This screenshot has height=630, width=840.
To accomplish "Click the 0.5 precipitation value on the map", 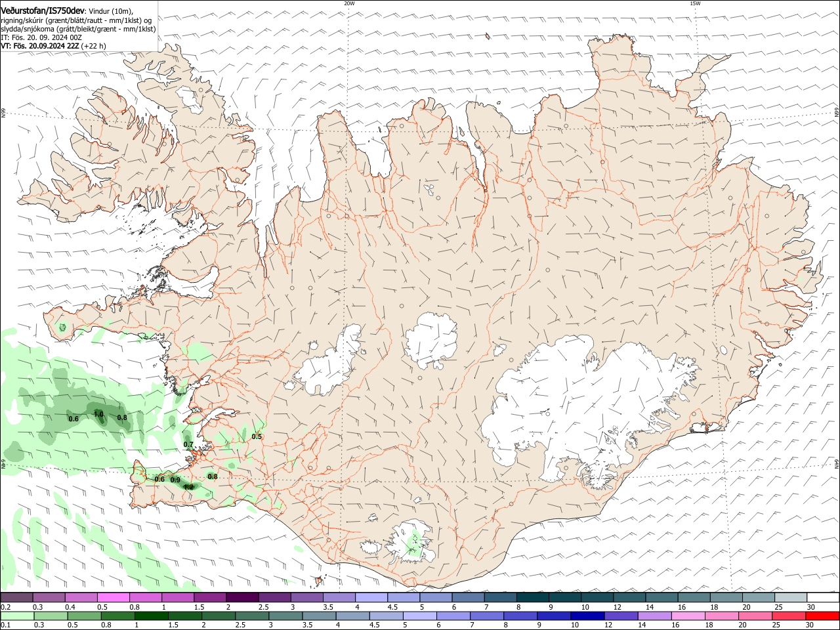I will 257,436.
